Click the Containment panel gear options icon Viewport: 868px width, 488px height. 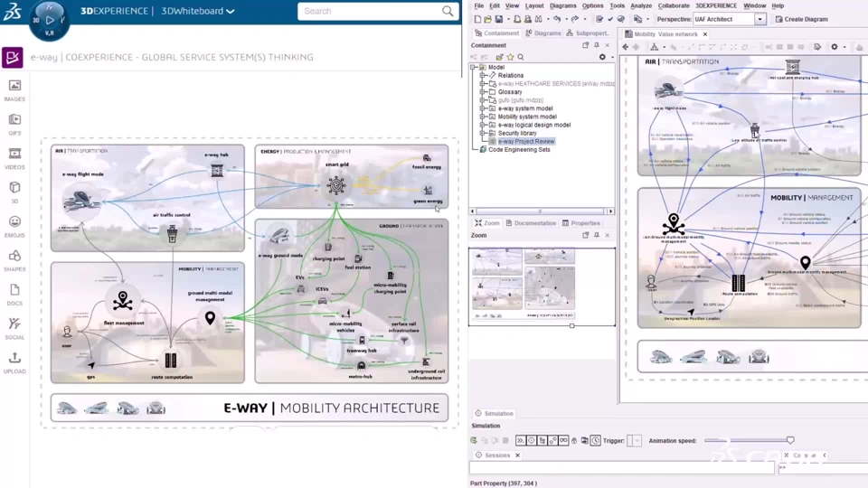pyautogui.click(x=602, y=57)
